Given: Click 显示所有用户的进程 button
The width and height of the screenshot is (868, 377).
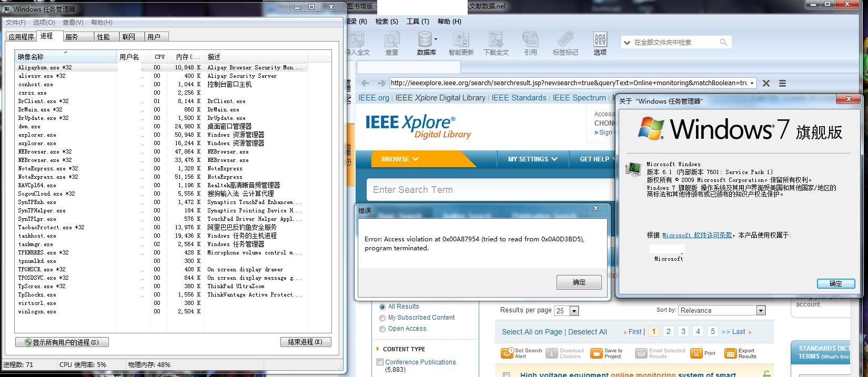Looking at the screenshot, I should coord(62,342).
